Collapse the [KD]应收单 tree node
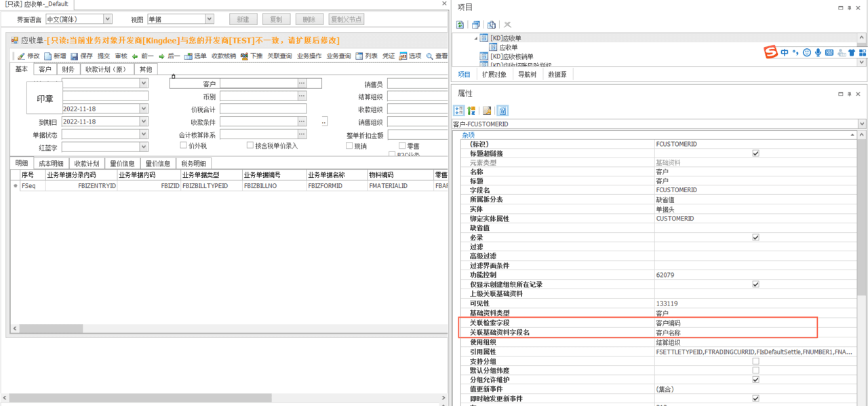Viewport: 868px width, 406px height. point(476,38)
